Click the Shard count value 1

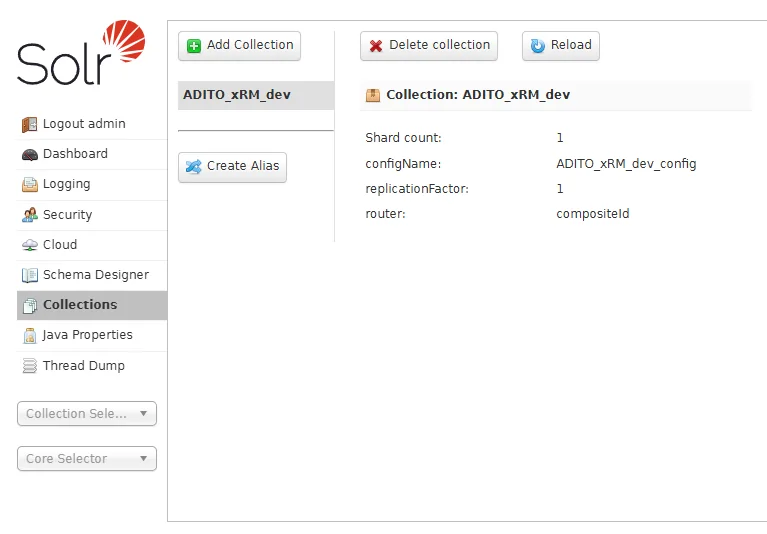tap(560, 138)
